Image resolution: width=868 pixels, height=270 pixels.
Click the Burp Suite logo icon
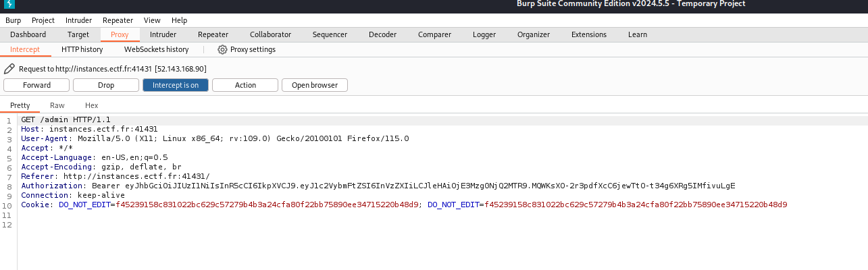[x=9, y=5]
